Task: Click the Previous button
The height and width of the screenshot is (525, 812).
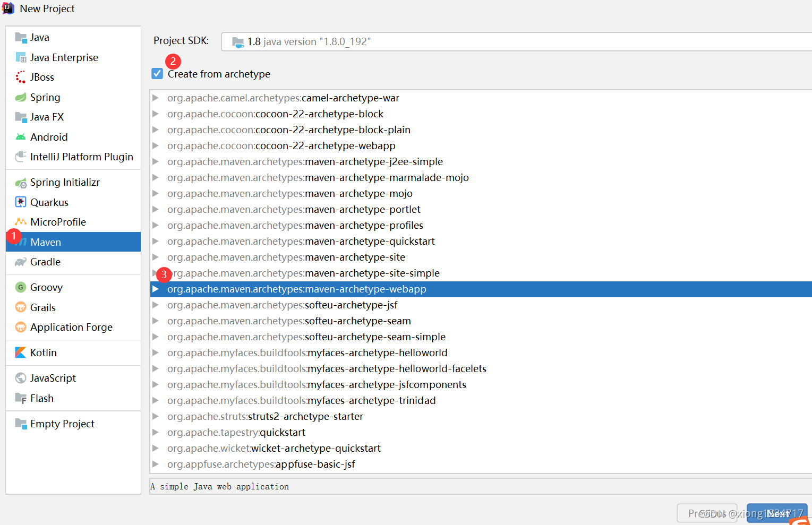Action: point(707,513)
